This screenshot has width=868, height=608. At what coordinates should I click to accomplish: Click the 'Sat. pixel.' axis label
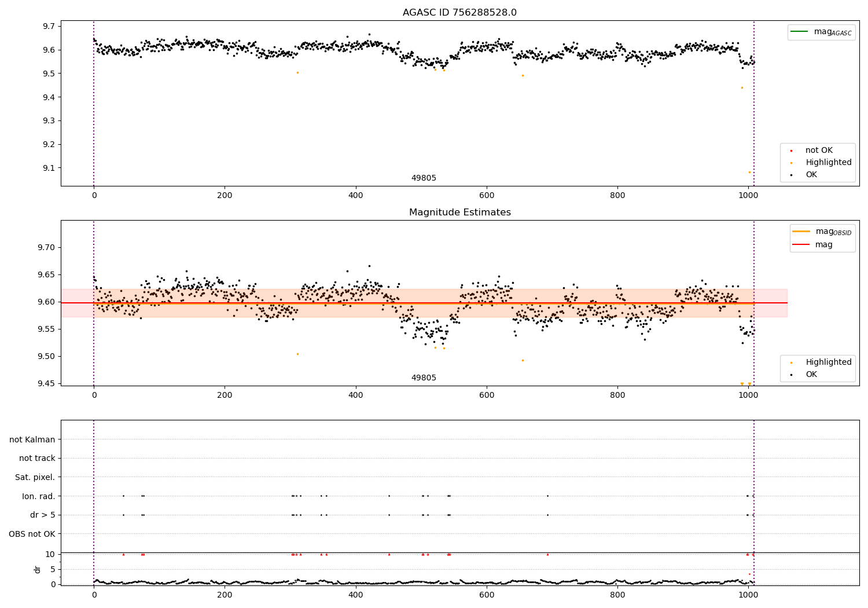[35, 477]
